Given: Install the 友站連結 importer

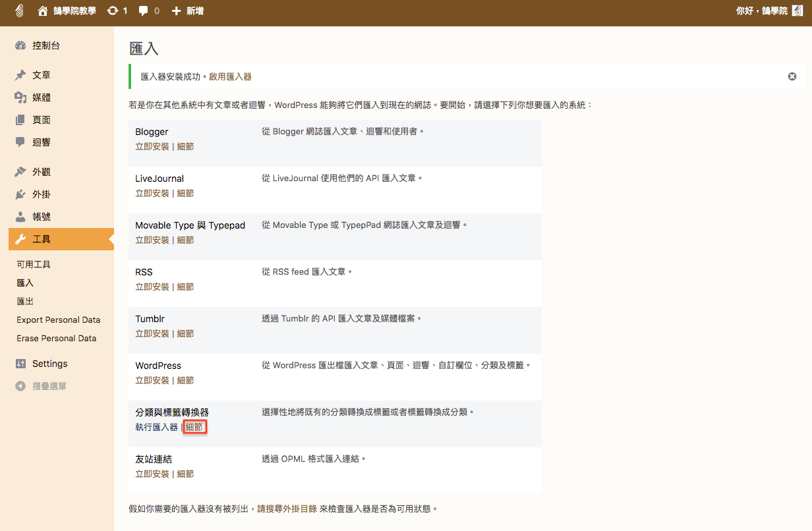Looking at the screenshot, I should tap(152, 474).
